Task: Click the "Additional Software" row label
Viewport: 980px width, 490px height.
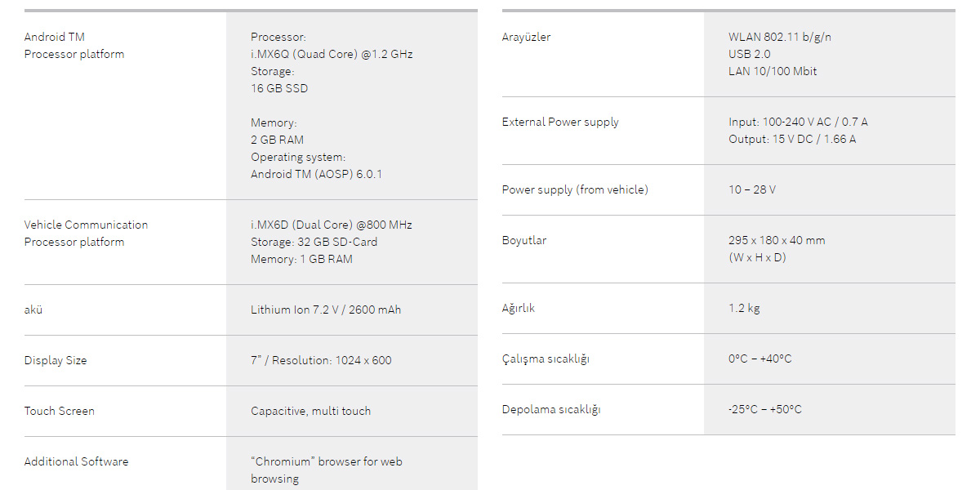Action: [76, 461]
